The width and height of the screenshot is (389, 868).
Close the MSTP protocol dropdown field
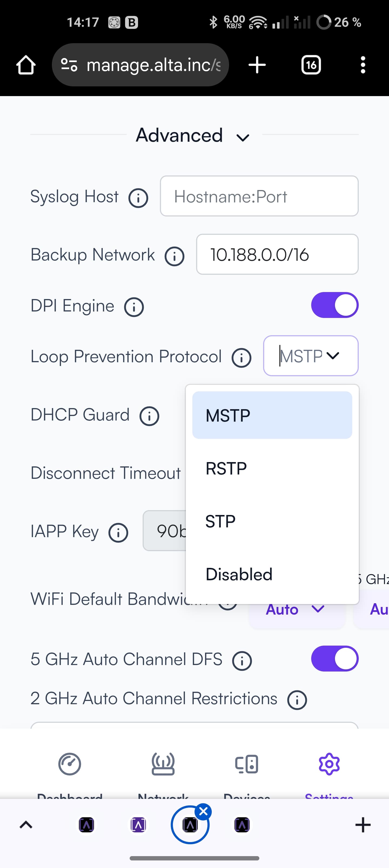coord(311,356)
